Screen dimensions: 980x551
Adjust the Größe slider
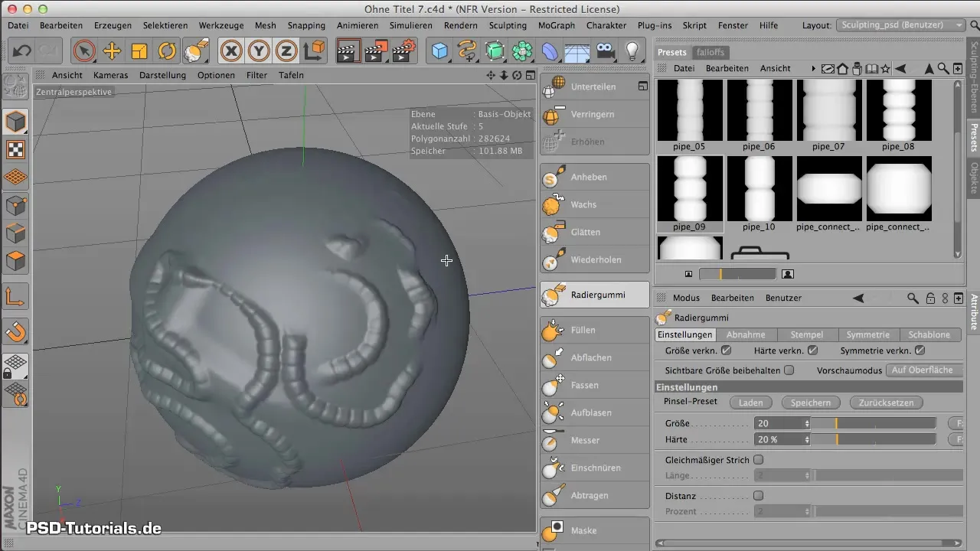click(874, 422)
